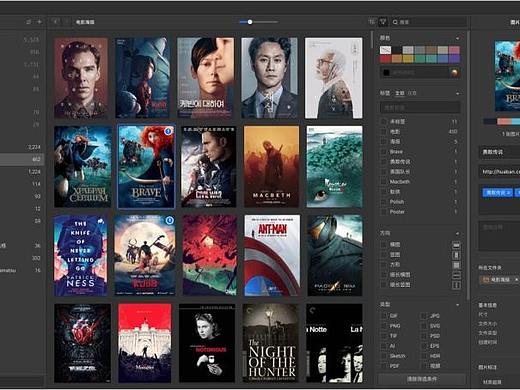520x390 pixels.
Task: Select the sidebar row with count 1,224
Action: coord(22,172)
